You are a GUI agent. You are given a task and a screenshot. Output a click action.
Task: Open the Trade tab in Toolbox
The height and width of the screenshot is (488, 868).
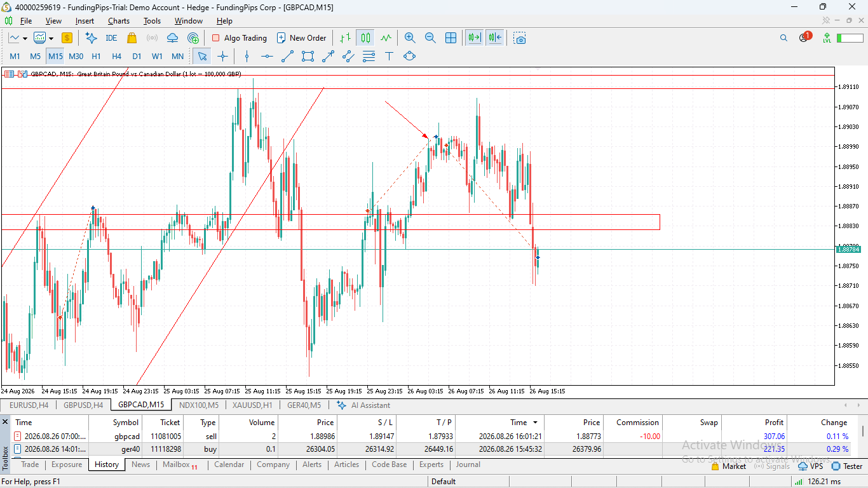point(30,464)
